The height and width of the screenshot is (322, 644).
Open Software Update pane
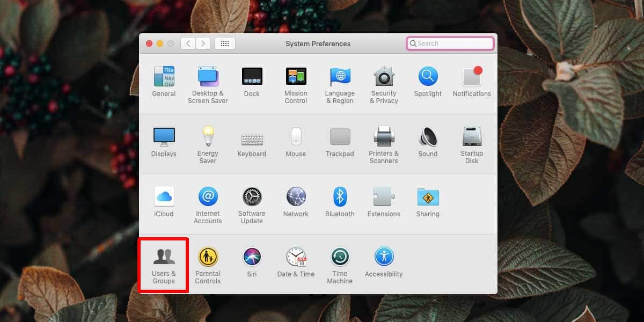point(252,197)
